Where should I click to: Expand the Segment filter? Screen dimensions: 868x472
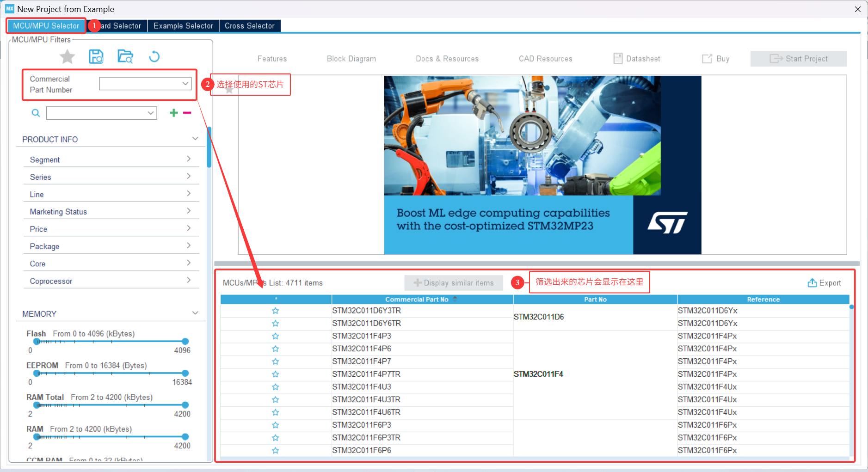click(189, 159)
